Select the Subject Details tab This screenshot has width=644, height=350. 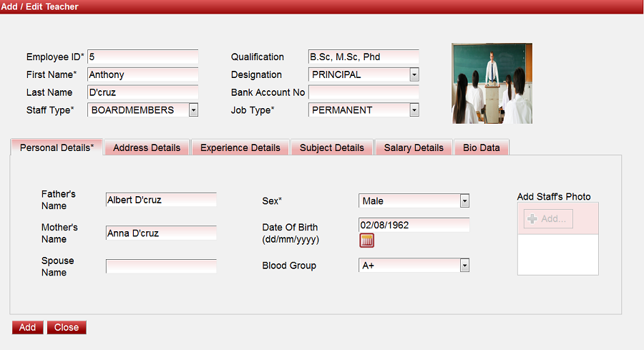click(x=331, y=147)
